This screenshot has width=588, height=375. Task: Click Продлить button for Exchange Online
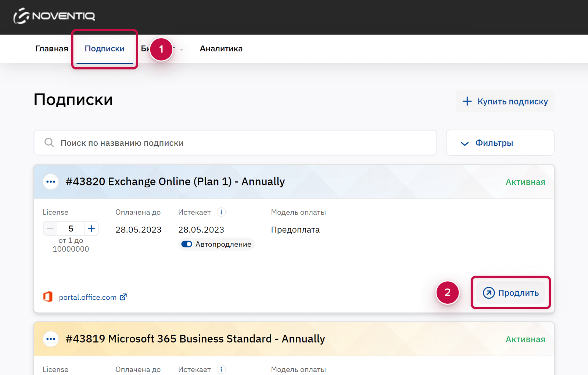511,293
